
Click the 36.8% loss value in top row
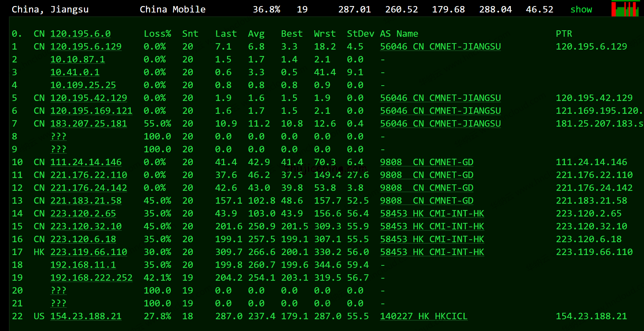coord(266,10)
